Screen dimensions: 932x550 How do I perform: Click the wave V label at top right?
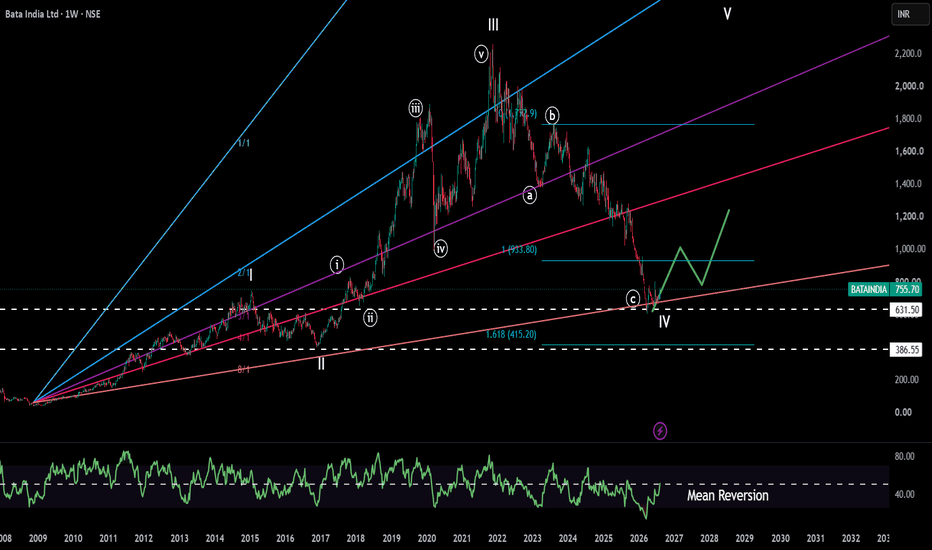tap(727, 13)
